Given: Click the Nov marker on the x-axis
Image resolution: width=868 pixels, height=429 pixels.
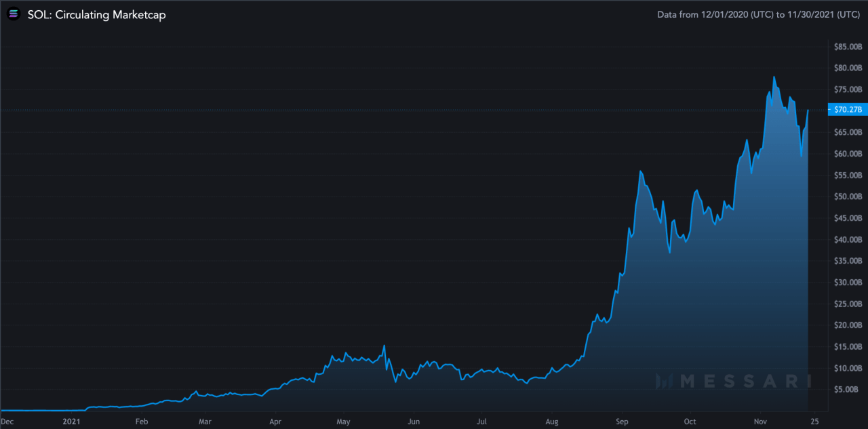Looking at the screenshot, I should pos(761,421).
